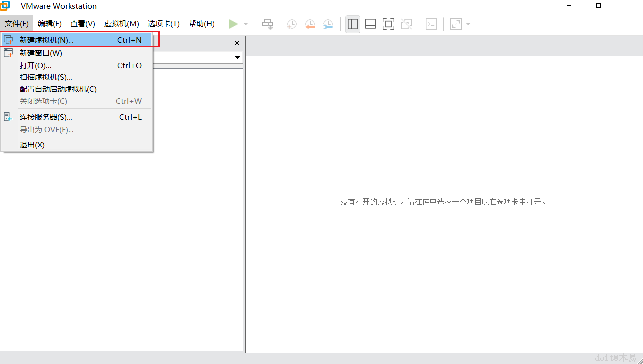Toggle the Unity mode icon
The height and width of the screenshot is (364, 643).
406,24
